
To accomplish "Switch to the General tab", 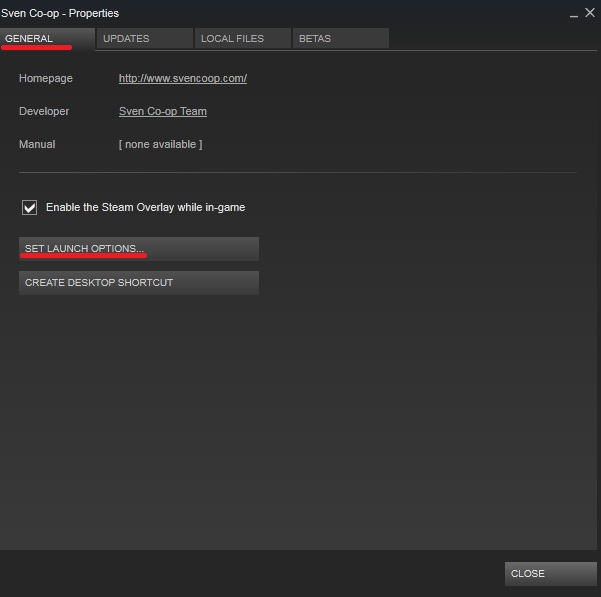I will (x=47, y=39).
